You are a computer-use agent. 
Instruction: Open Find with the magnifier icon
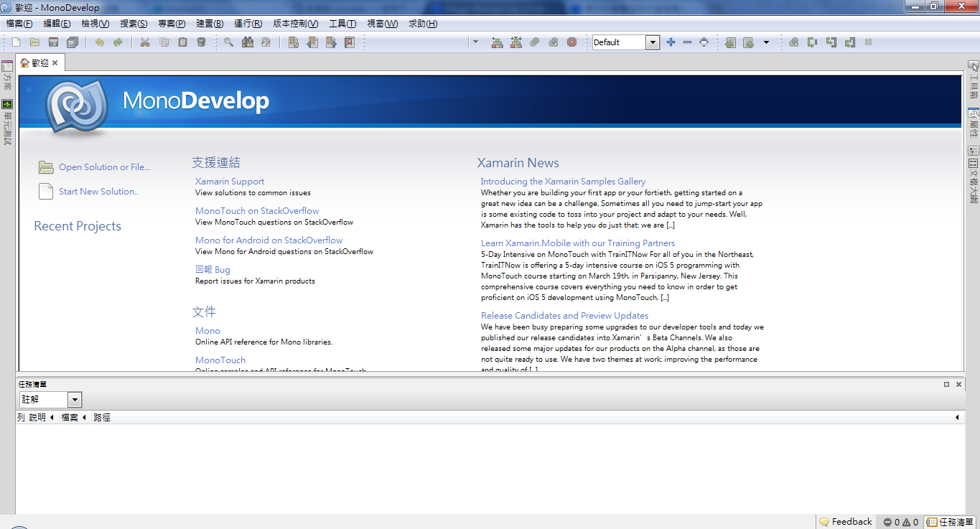point(228,42)
